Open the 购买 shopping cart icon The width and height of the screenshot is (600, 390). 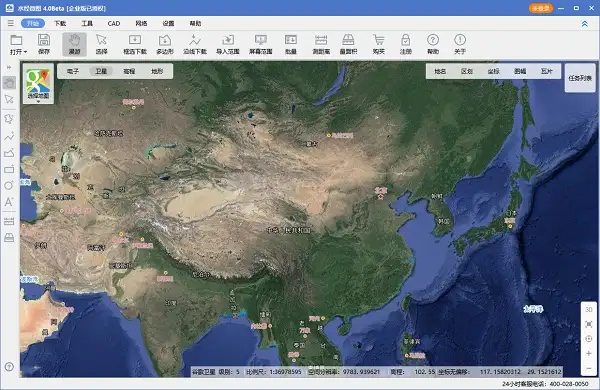click(x=378, y=44)
